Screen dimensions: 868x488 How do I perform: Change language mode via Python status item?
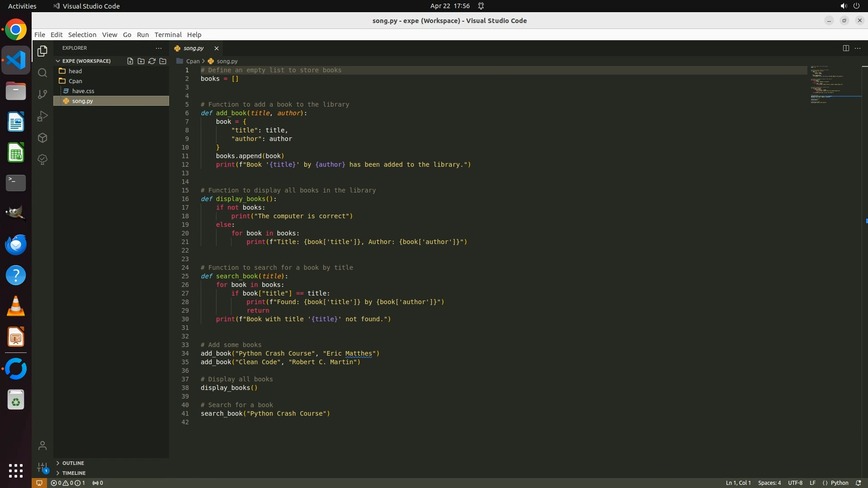840,483
